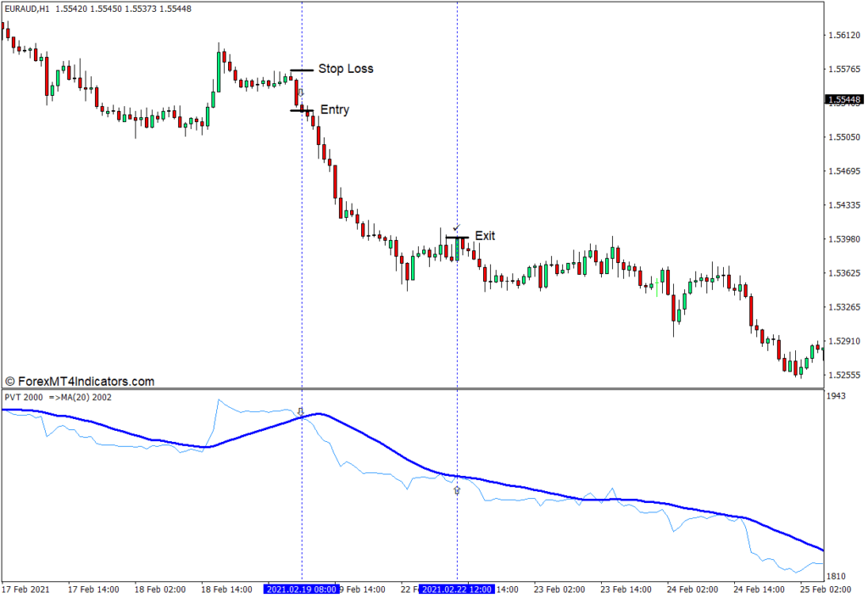Image resolution: width=868 pixels, height=598 pixels.
Task: Click the down arrow icon above the entry candle
Action: point(300,92)
